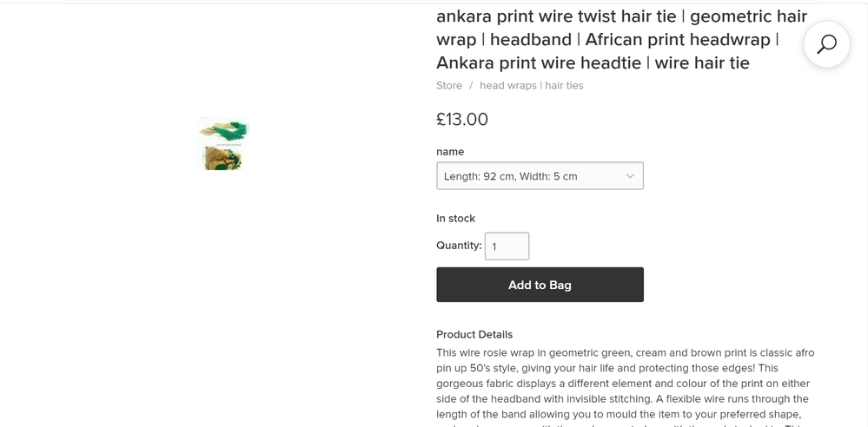The image size is (868, 427).
Task: View the folded green and cream fabric image
Action: pos(222,158)
